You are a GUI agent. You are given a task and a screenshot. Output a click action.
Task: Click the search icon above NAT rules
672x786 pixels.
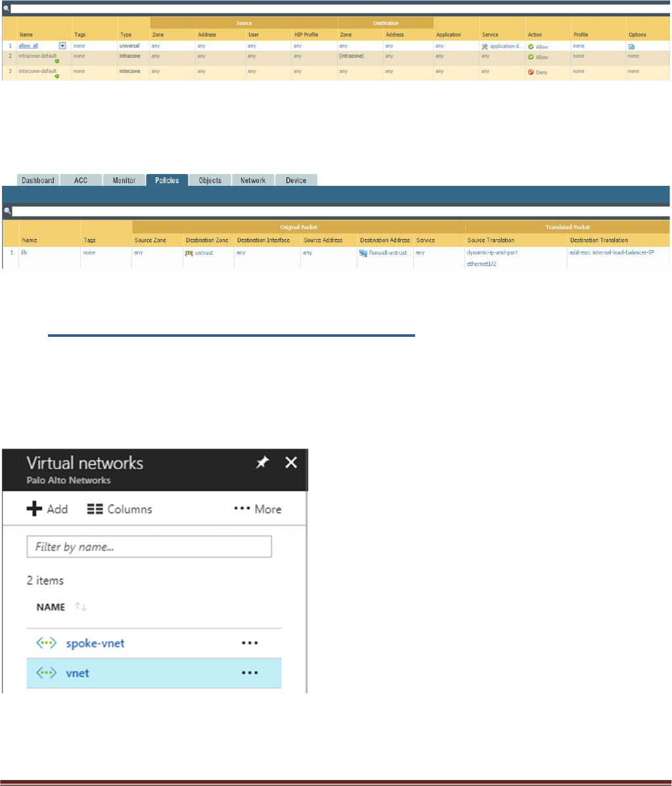coord(7,211)
